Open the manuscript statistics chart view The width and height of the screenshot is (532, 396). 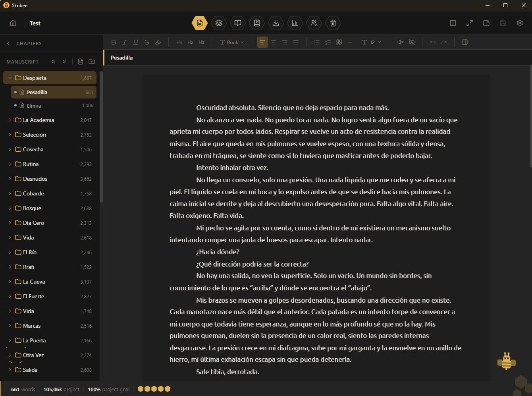[295, 23]
